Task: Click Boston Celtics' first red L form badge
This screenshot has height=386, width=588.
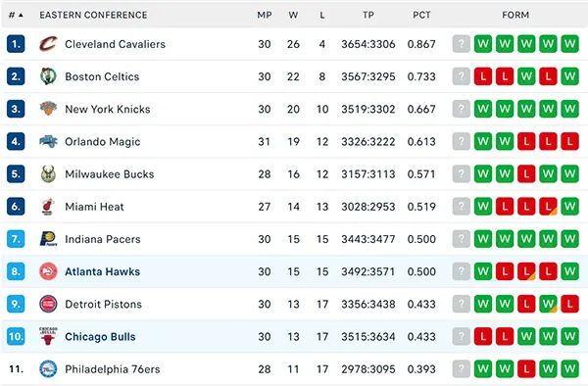Action: click(x=483, y=76)
